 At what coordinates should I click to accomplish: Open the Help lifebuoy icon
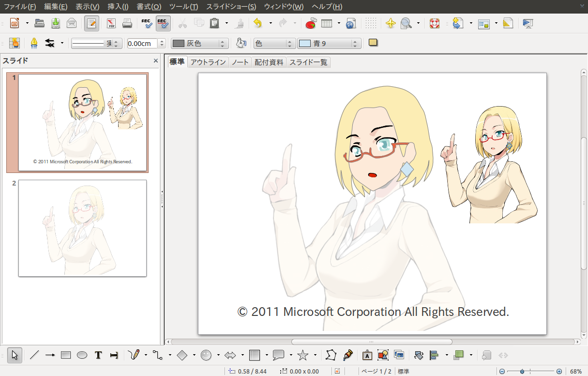pos(435,23)
